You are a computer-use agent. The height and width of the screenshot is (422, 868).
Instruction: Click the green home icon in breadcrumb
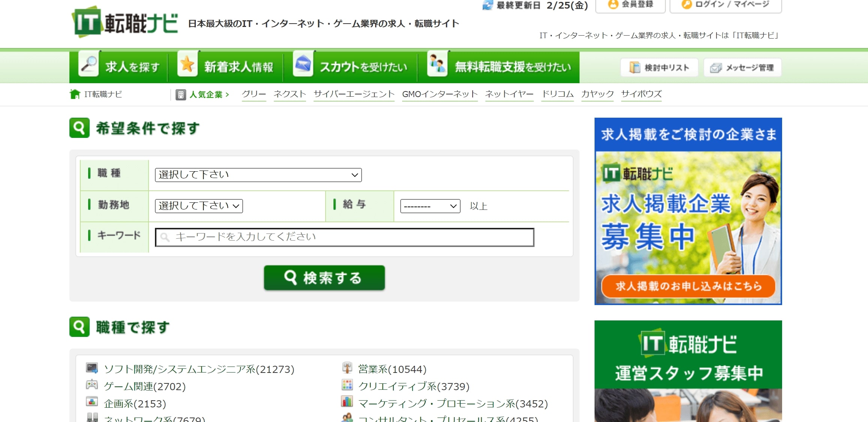[x=75, y=94]
